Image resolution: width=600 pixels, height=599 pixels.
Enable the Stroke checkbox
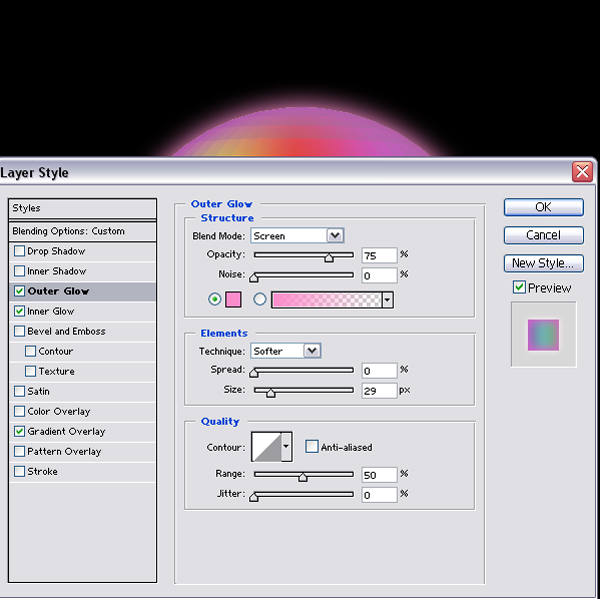point(19,471)
